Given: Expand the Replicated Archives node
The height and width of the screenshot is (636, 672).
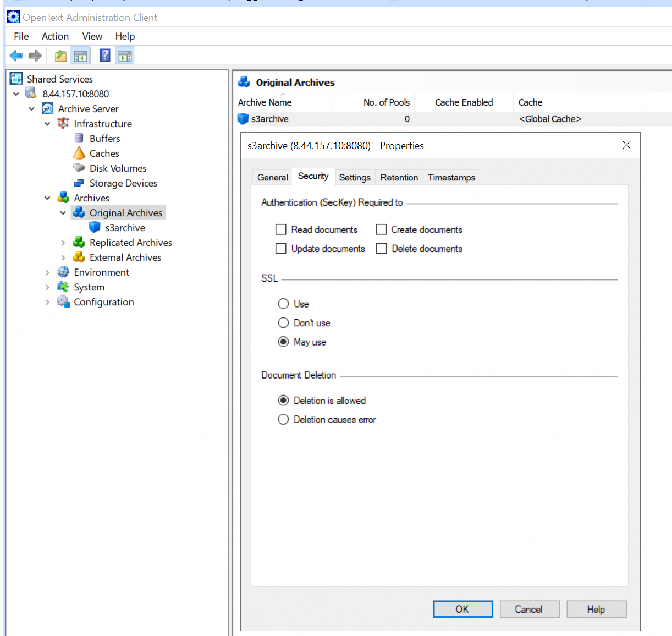Looking at the screenshot, I should tap(63, 243).
